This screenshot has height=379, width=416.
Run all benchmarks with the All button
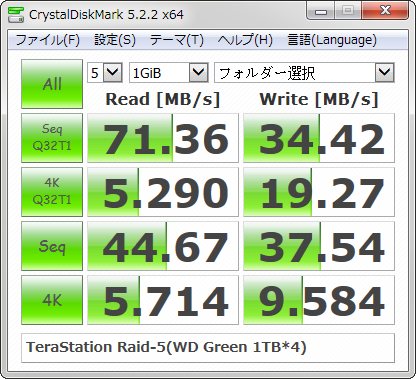click(52, 84)
